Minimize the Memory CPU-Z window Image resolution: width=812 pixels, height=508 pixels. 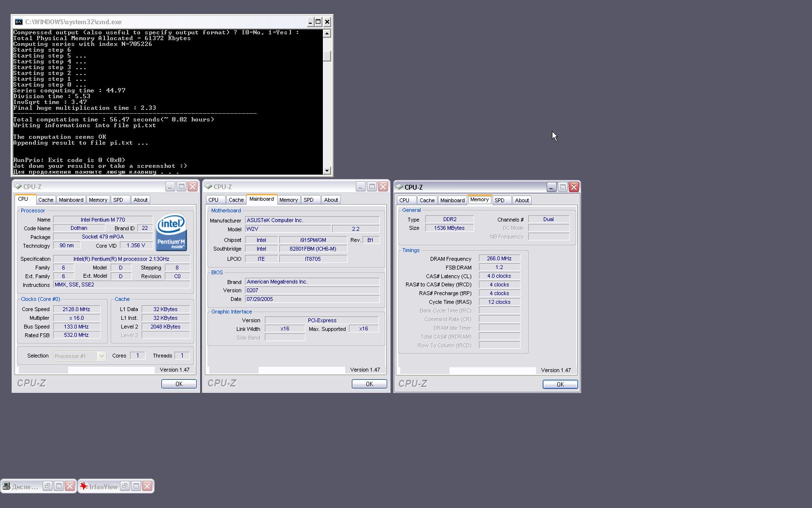point(551,187)
